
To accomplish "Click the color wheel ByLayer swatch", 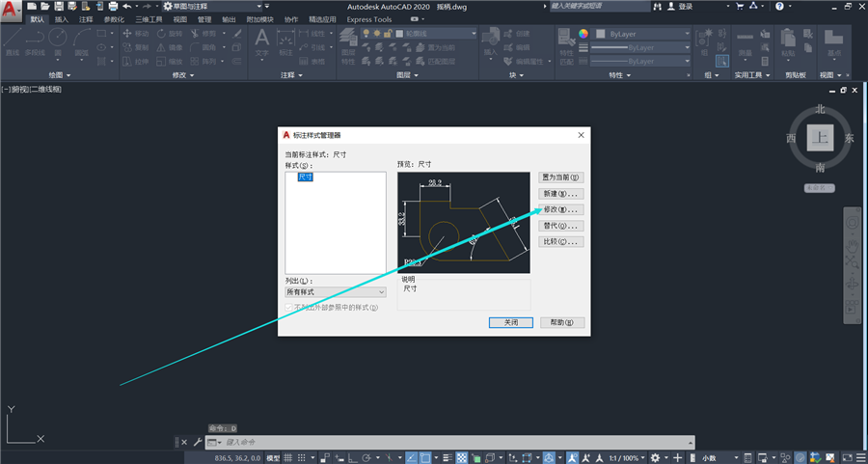I will pyautogui.click(x=583, y=34).
